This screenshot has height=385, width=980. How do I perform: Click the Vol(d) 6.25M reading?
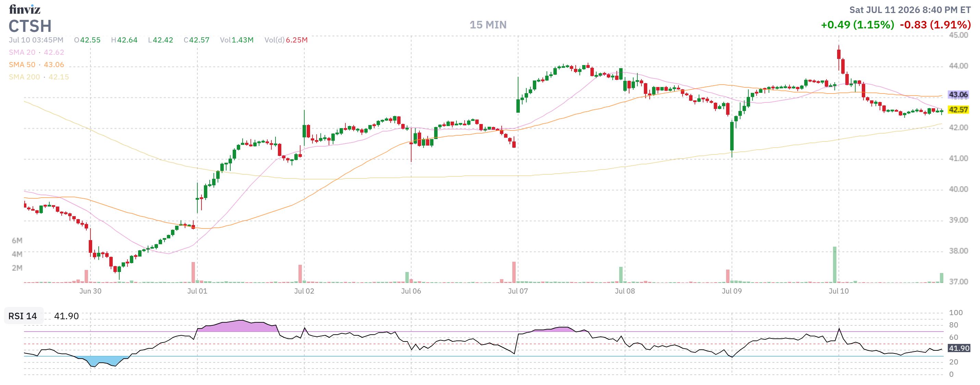click(x=286, y=40)
